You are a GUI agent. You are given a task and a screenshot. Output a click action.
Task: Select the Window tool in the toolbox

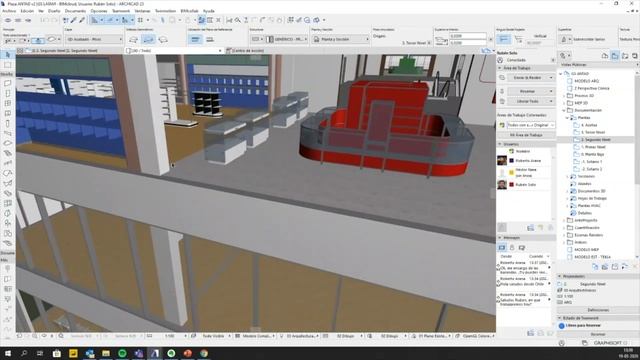(x=7, y=103)
